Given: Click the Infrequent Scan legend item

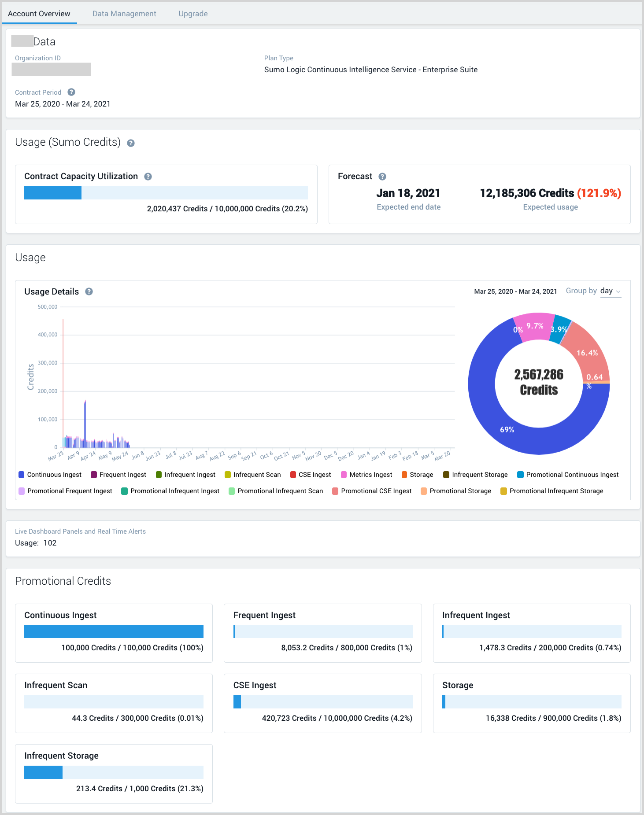Looking at the screenshot, I should pos(253,475).
